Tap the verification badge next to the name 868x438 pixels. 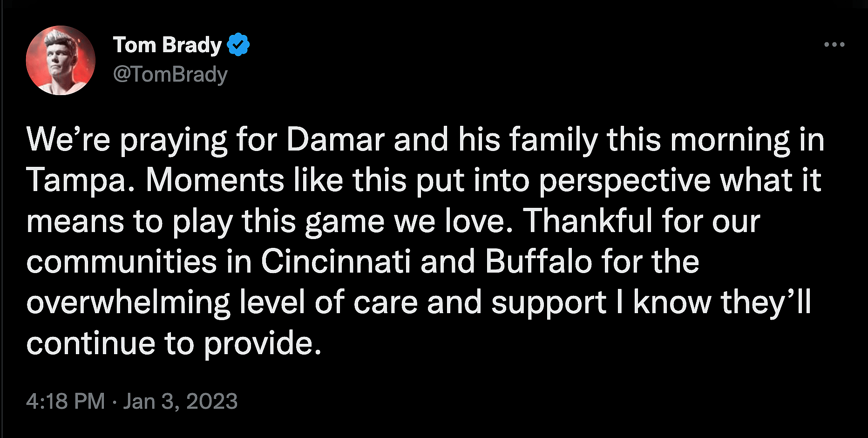pyautogui.click(x=238, y=44)
